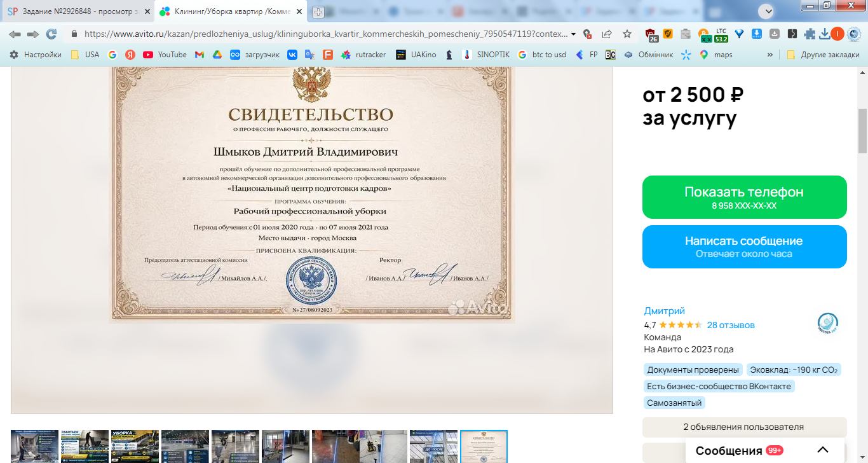Open the USA bookmarks folder
Viewport: 868px width, 463px height.
[x=85, y=55]
